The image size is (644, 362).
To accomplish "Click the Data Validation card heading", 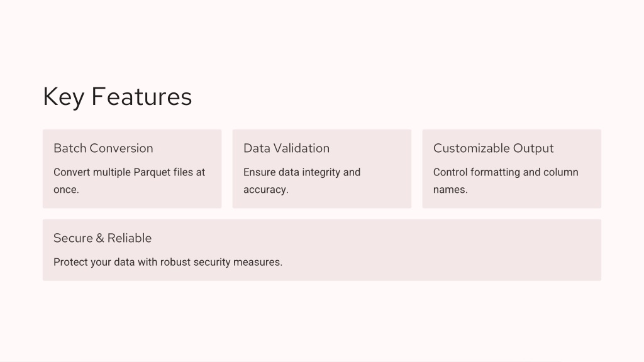I will [x=286, y=148].
